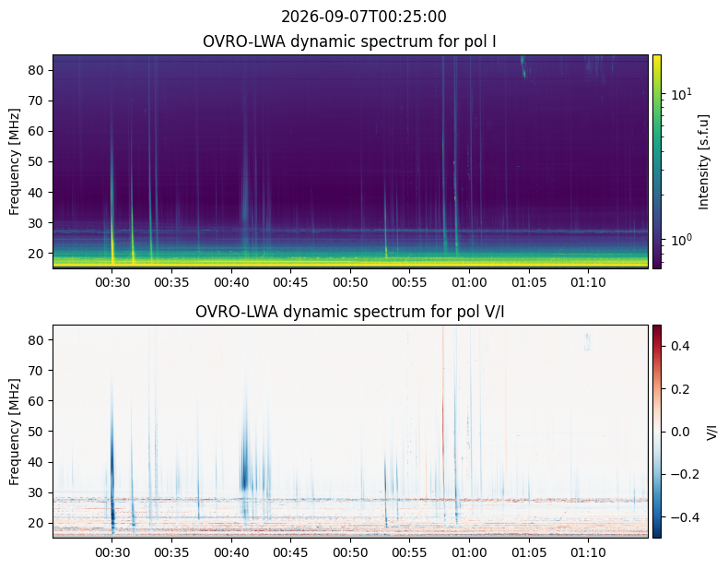This screenshot has width=728, height=569.
Task: Click the 00:45 tick label under the bottom plot
Action: coord(290,552)
